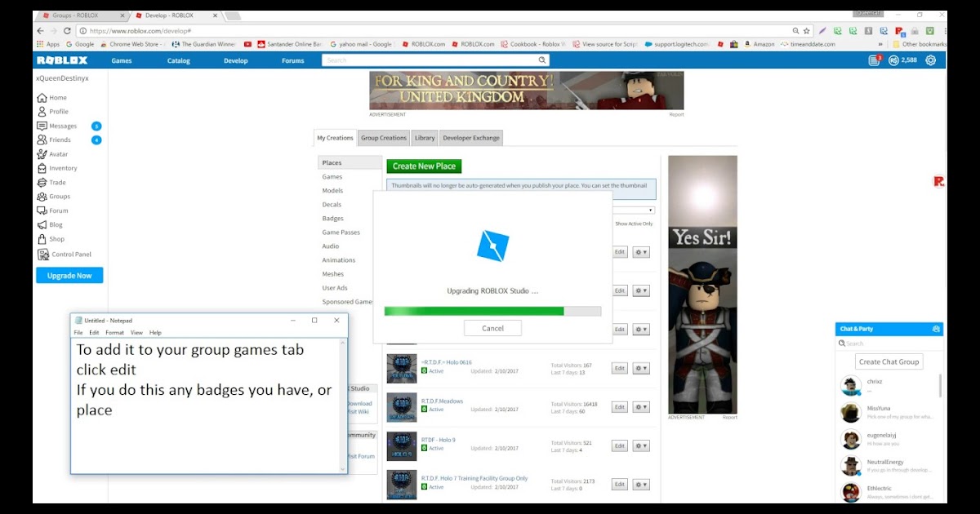Viewport: 980px width, 514px height.
Task: Open the Catalog header menu item
Action: point(178,60)
